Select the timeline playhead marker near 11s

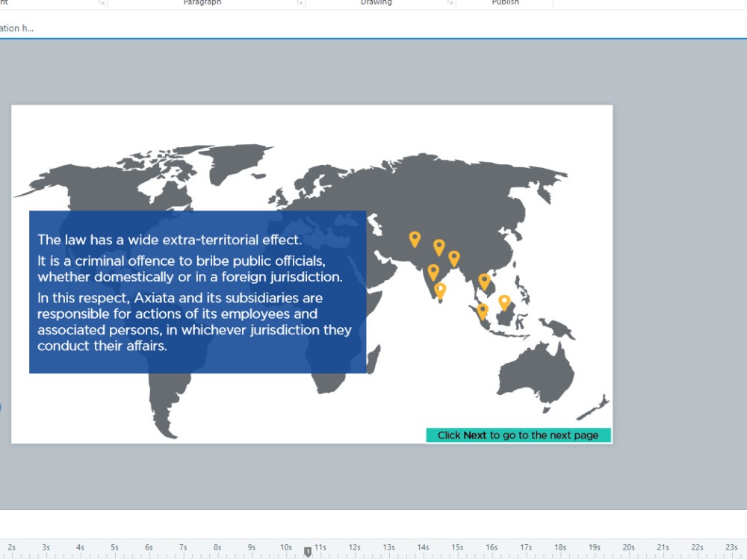(x=308, y=552)
